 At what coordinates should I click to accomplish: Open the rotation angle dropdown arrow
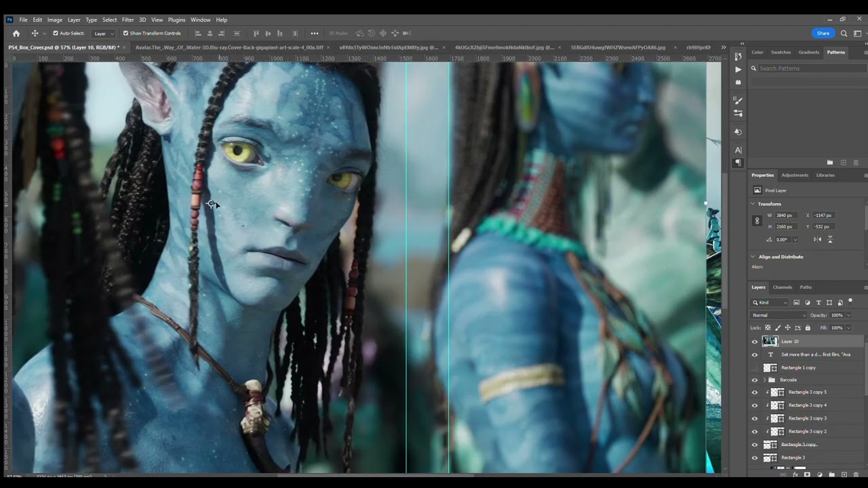[795, 239]
